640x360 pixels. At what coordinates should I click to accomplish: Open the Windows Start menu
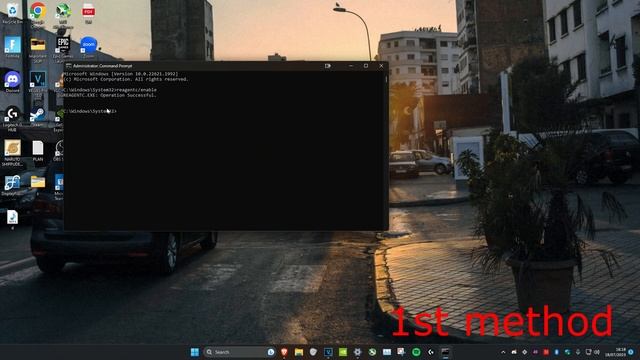point(195,352)
